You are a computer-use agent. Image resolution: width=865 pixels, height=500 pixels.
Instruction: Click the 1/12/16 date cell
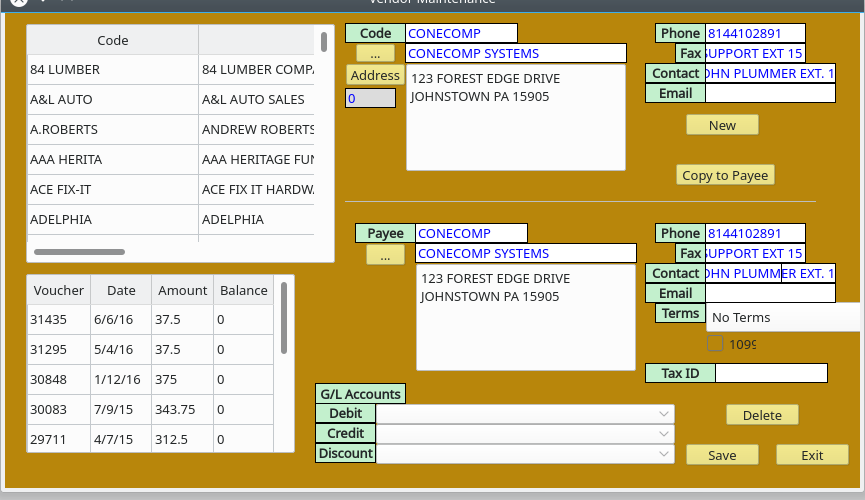(121, 380)
